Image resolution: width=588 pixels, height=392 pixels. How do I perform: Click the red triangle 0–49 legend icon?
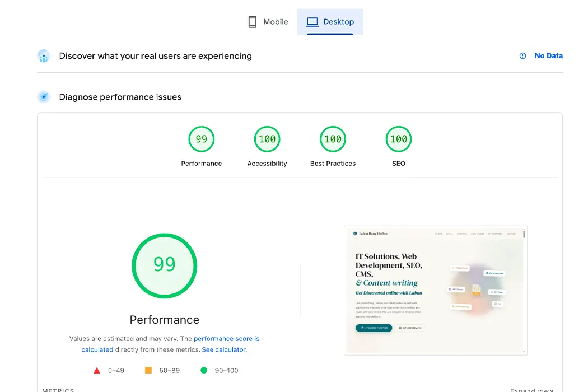point(97,370)
